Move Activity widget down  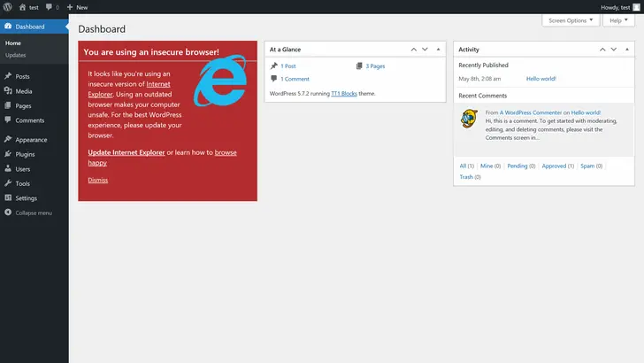(614, 50)
